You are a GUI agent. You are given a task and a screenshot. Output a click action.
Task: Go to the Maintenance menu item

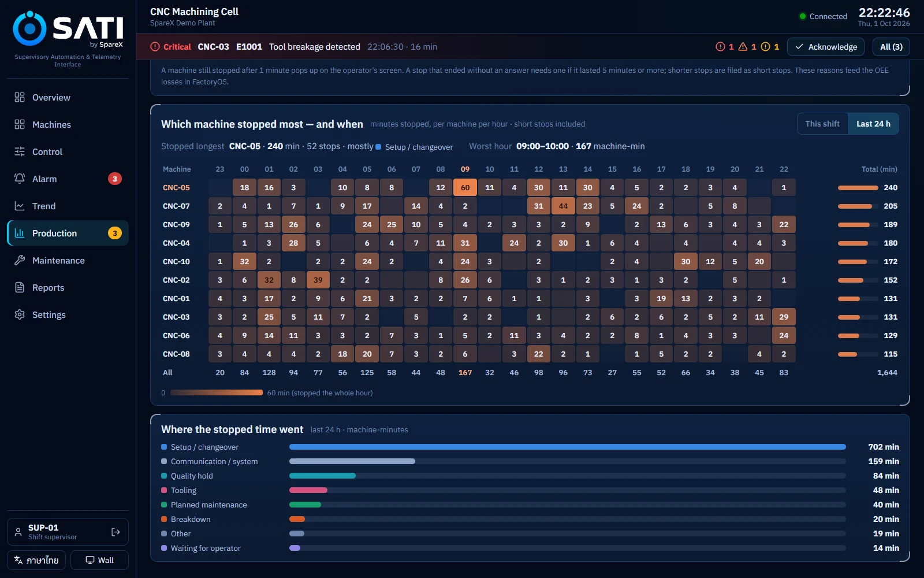tap(68, 260)
